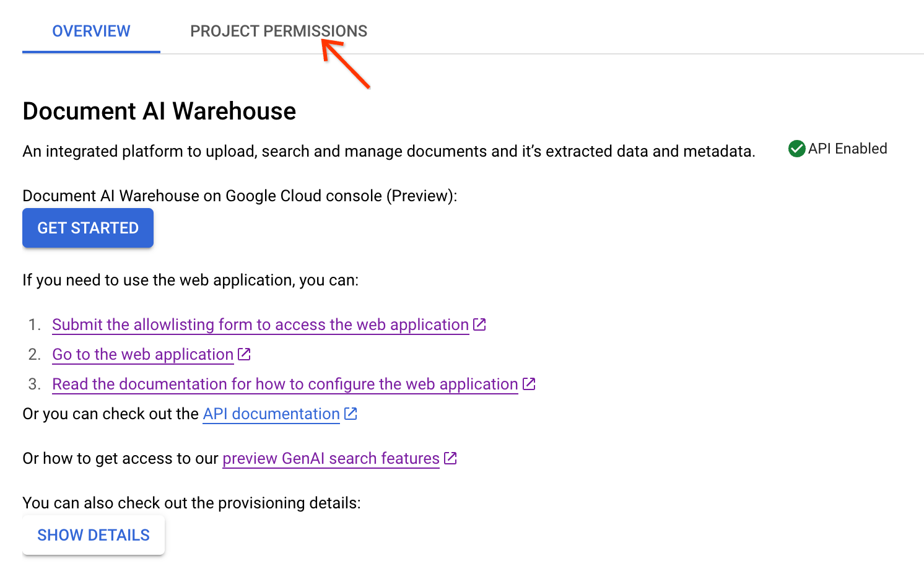Image resolution: width=924 pixels, height=587 pixels.
Task: Visit the API documentation link
Action: click(271, 414)
